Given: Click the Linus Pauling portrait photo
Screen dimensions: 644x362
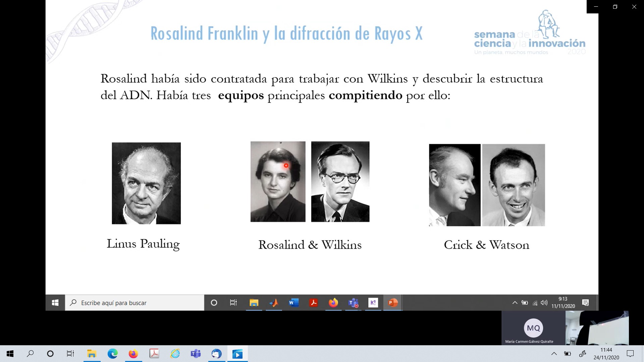Looking at the screenshot, I should (x=146, y=183).
